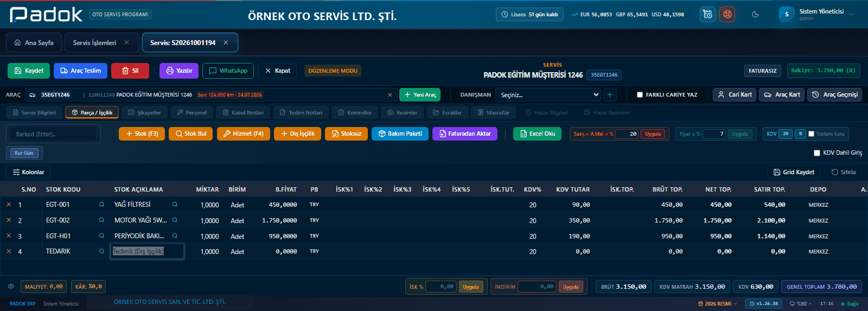Image resolution: width=868 pixels, height=311 pixels.
Task: Send via the WhatsApp button
Action: [x=228, y=71]
